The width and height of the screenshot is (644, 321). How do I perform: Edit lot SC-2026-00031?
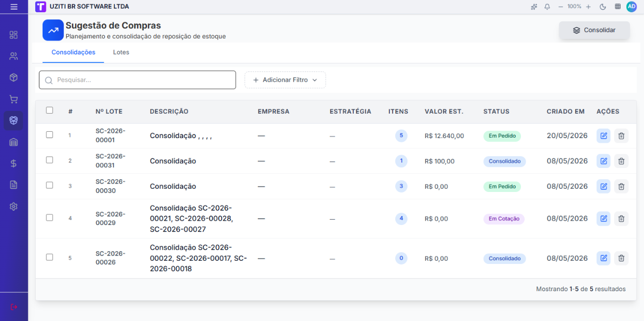pyautogui.click(x=604, y=161)
